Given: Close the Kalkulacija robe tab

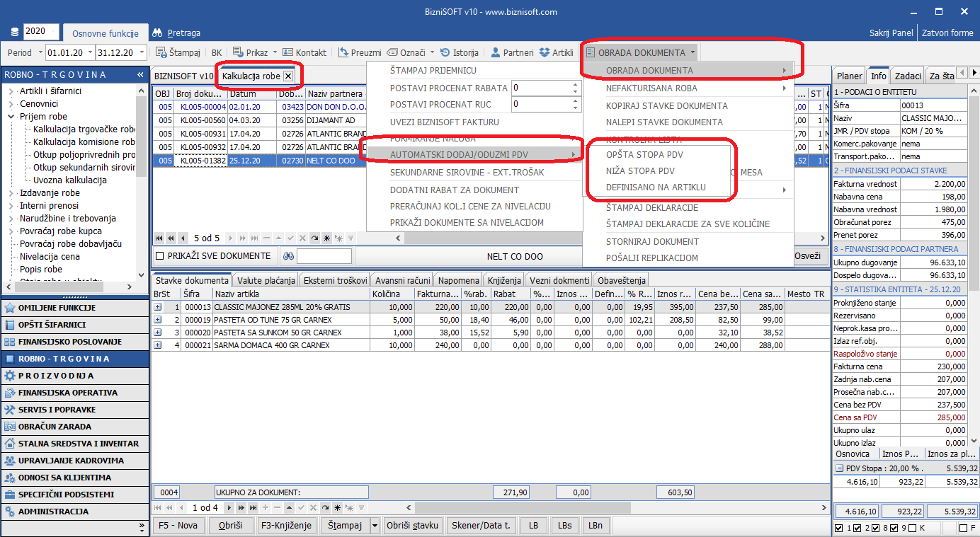Looking at the screenshot, I should [x=287, y=76].
